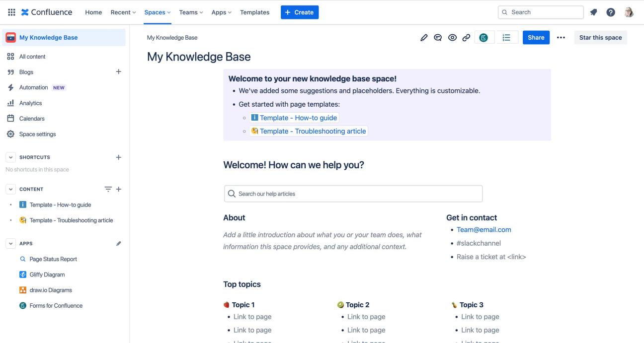
Task: Collapse the CONTENT tree
Action: [x=10, y=189]
